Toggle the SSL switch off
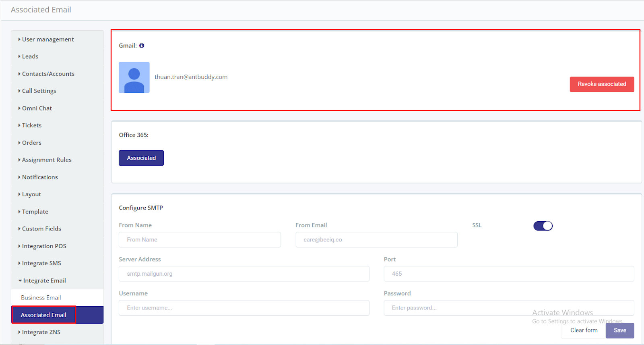 pos(543,226)
